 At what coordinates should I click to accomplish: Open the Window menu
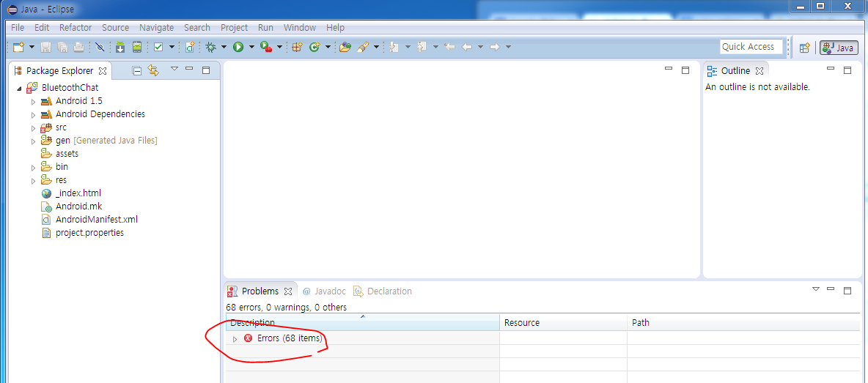pyautogui.click(x=300, y=28)
